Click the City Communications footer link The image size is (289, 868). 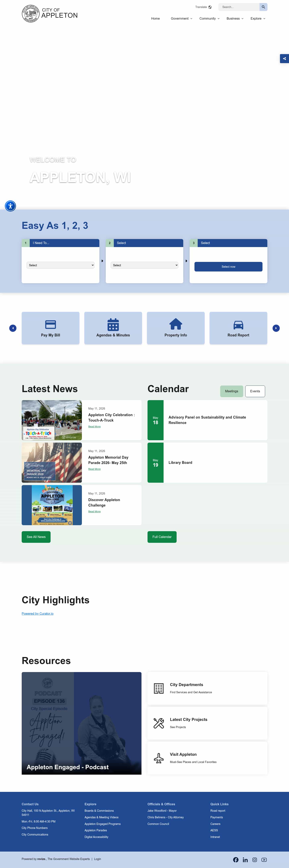pyautogui.click(x=35, y=835)
